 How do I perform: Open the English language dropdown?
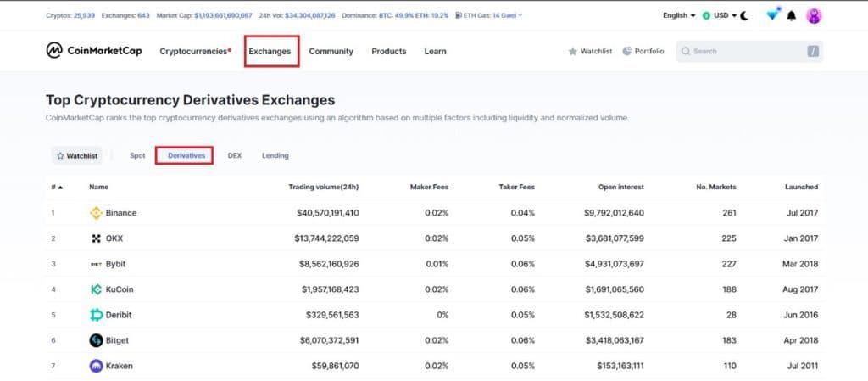click(679, 15)
